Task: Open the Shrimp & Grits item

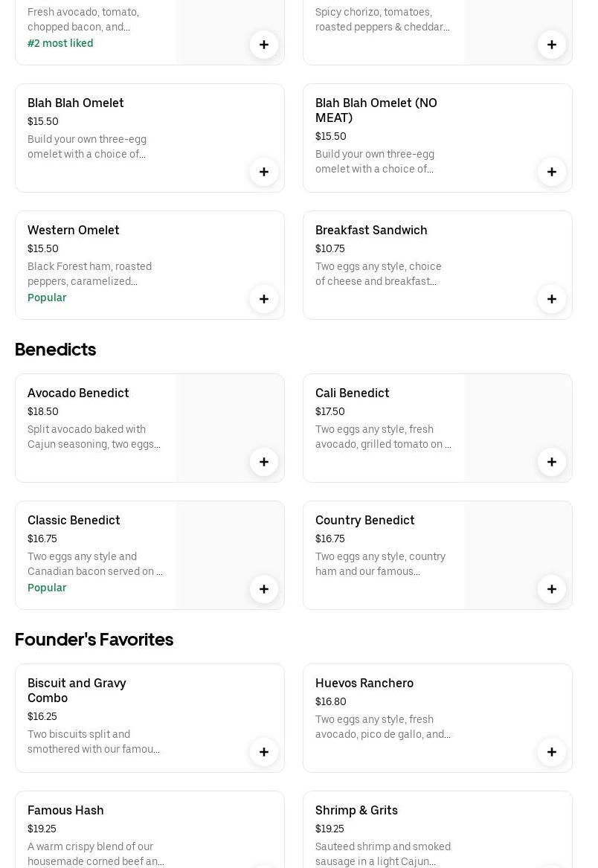Action: coord(356,811)
